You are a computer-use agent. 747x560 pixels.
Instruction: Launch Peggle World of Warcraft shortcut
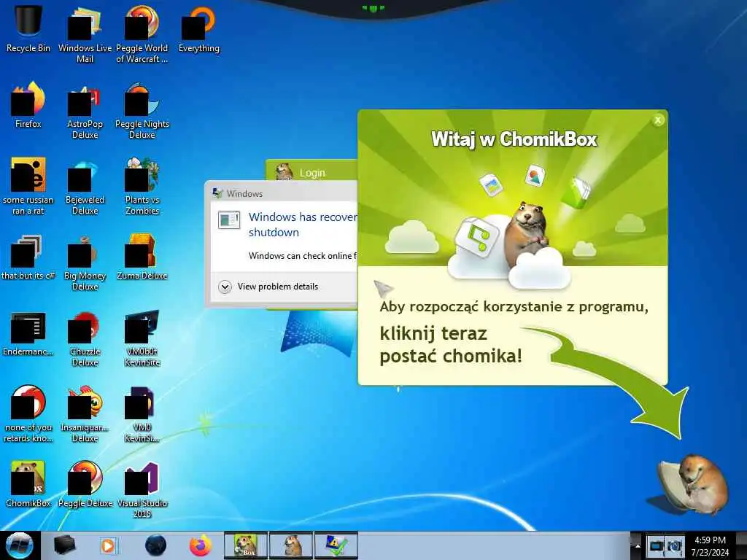(x=142, y=34)
